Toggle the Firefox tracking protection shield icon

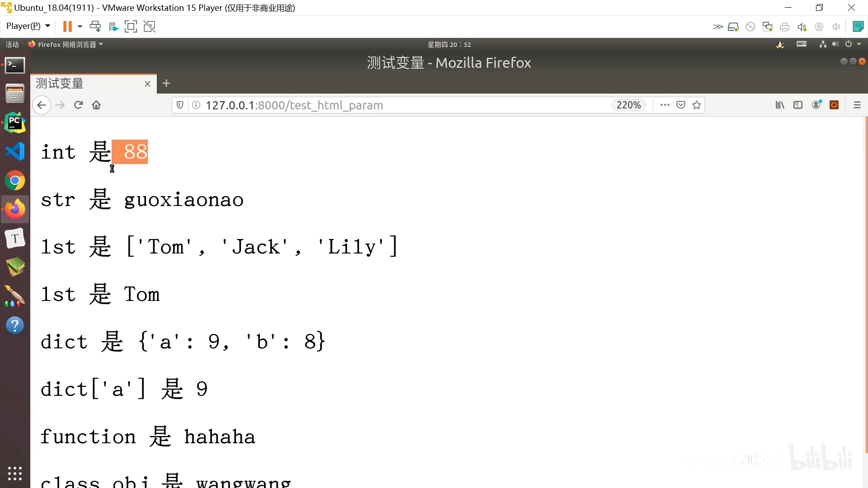pos(181,105)
